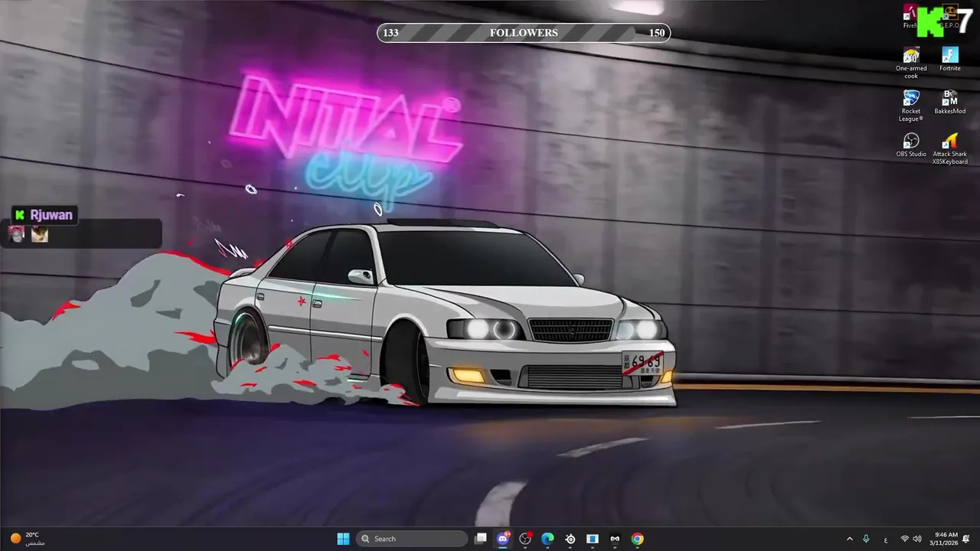Open SteelSeries app from the taskbar
The image size is (980, 551).
[570, 539]
